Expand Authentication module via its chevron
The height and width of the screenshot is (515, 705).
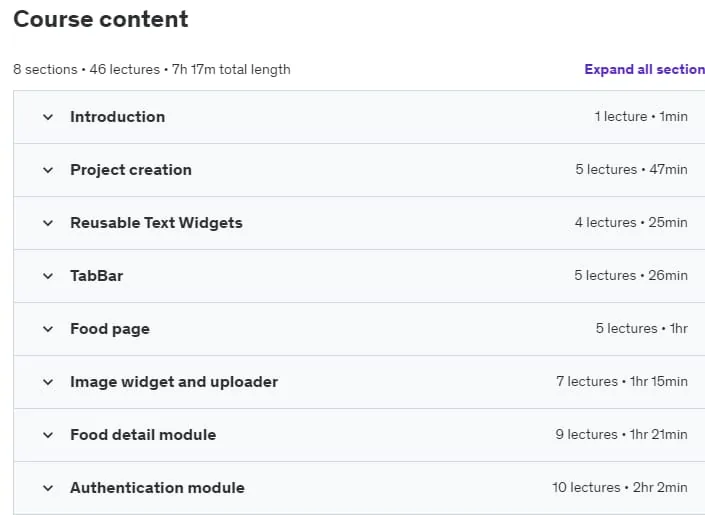pos(48,488)
